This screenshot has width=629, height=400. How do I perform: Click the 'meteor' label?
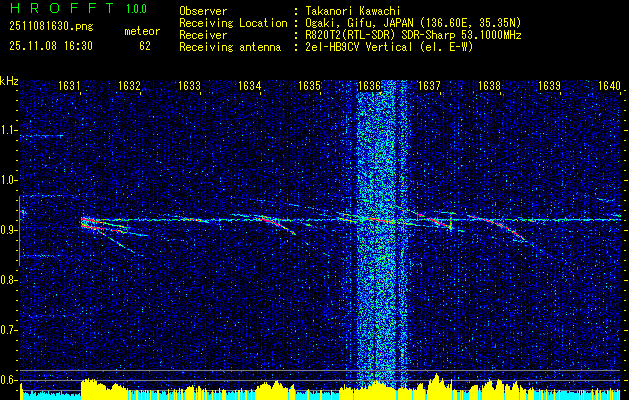coord(142,31)
